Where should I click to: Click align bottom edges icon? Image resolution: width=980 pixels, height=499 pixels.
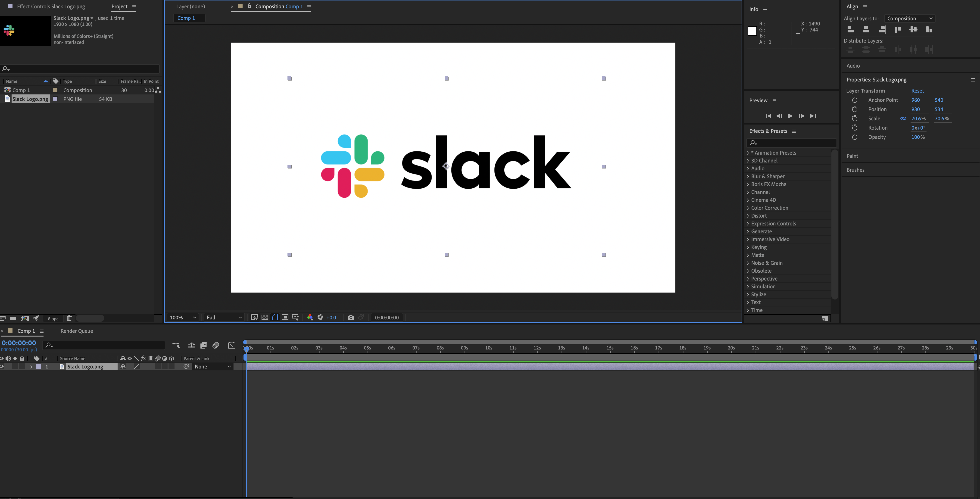[929, 30]
